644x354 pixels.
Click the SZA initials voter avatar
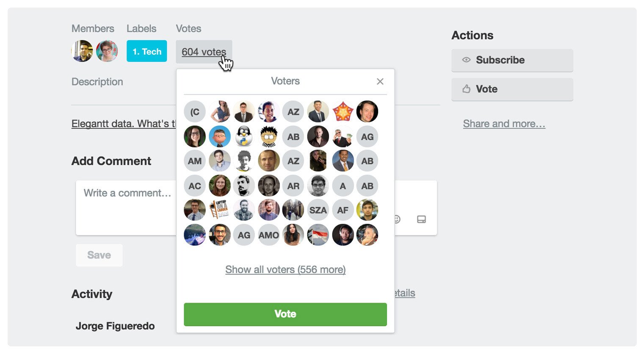318,210
